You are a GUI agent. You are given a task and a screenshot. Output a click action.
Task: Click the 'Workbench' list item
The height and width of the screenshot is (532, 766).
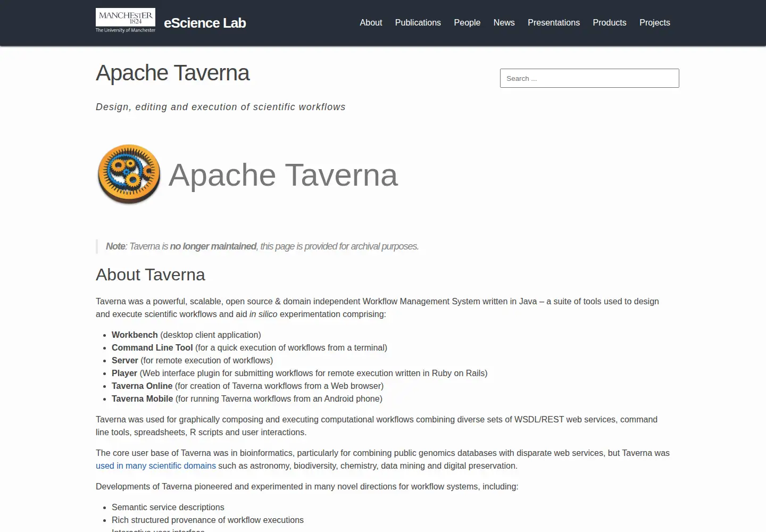[x=186, y=335]
